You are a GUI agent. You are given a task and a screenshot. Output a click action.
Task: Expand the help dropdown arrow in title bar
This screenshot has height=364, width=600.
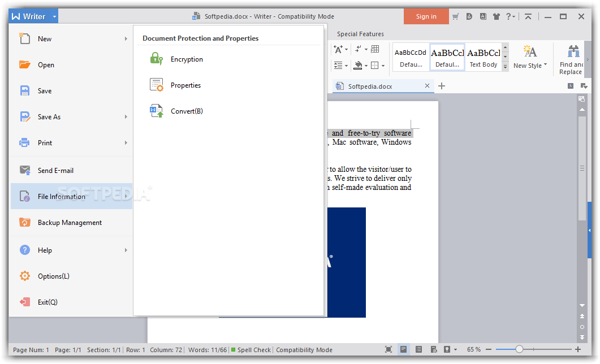[x=514, y=16]
